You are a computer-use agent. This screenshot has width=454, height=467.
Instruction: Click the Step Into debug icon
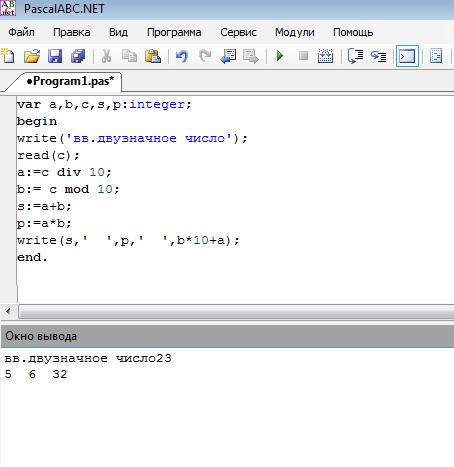pyautogui.click(x=379, y=56)
